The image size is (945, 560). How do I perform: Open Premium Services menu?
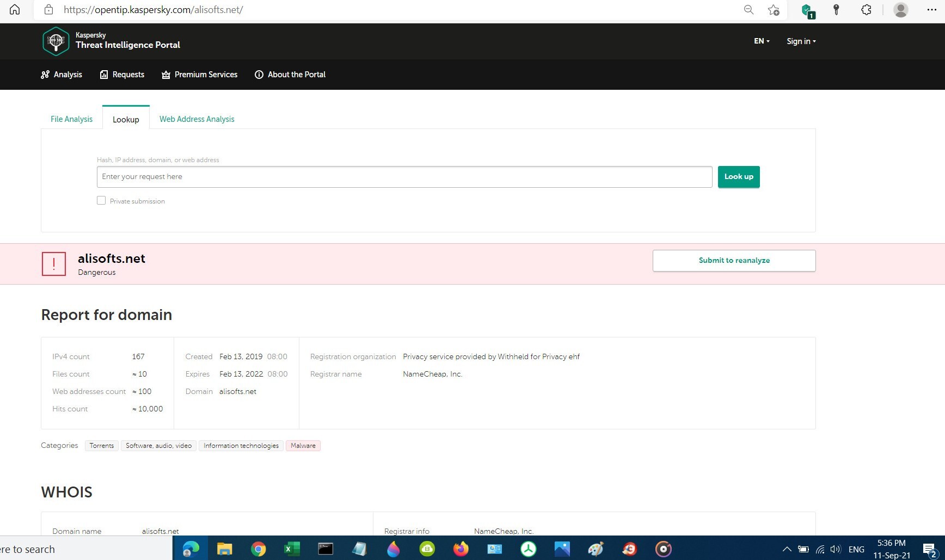(200, 75)
